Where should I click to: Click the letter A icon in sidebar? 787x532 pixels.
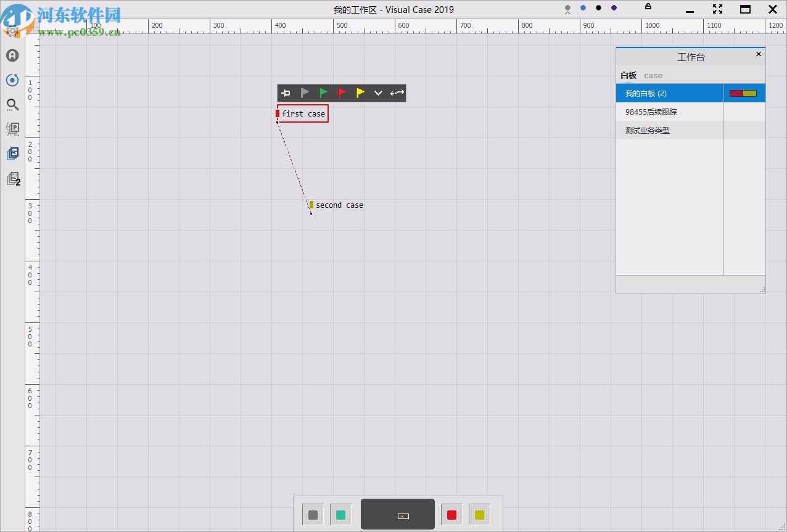coord(12,55)
